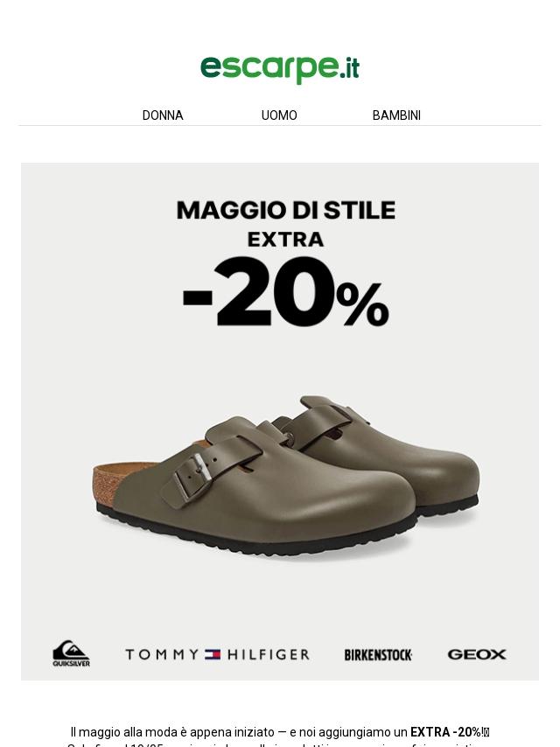Open the Quiksilver brand logo
The image size is (560, 747).
click(x=71, y=653)
